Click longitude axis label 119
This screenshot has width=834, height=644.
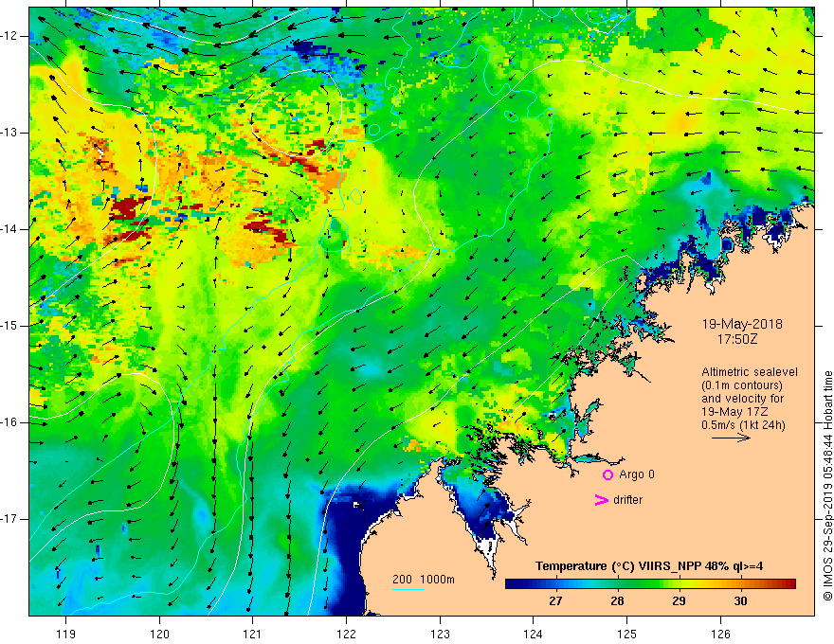pyautogui.click(x=66, y=634)
